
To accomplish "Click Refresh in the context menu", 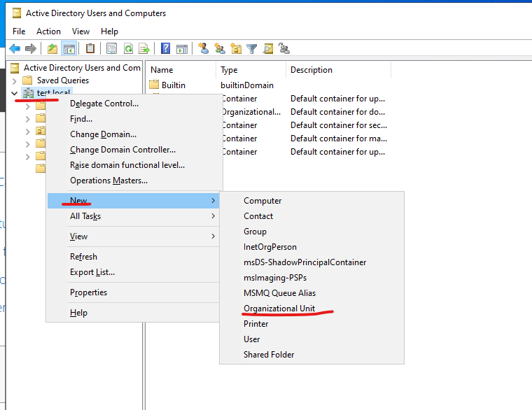I will [134, 257].
